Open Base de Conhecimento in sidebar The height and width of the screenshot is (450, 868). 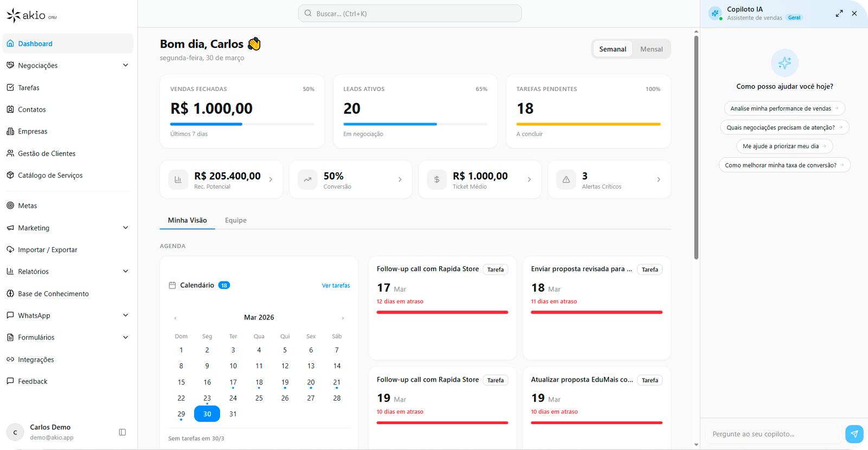[x=53, y=293]
